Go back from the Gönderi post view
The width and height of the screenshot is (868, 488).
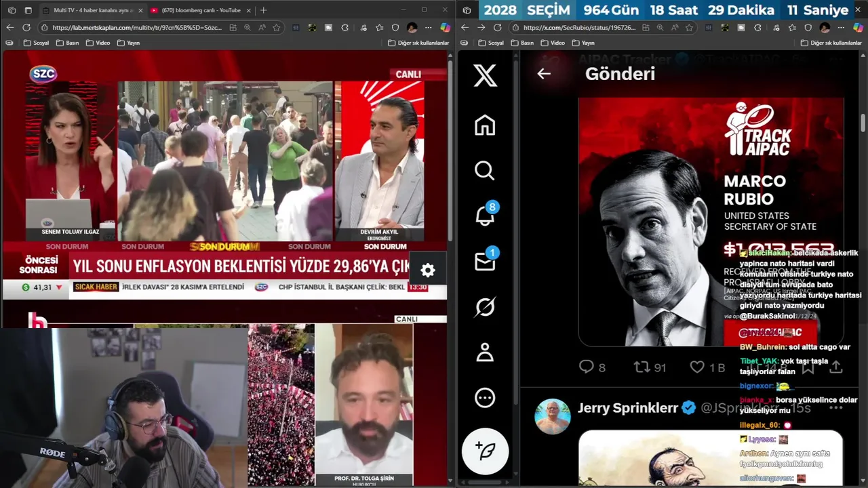(x=544, y=74)
